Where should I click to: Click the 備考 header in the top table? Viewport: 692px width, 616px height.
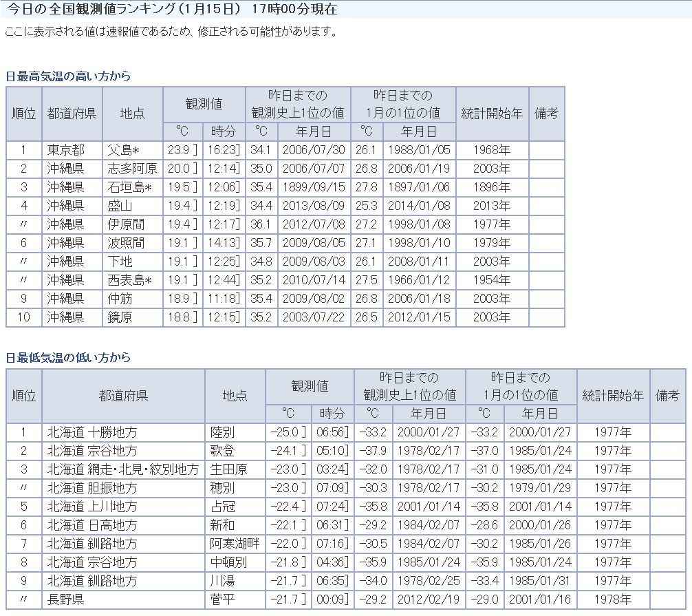pos(546,114)
